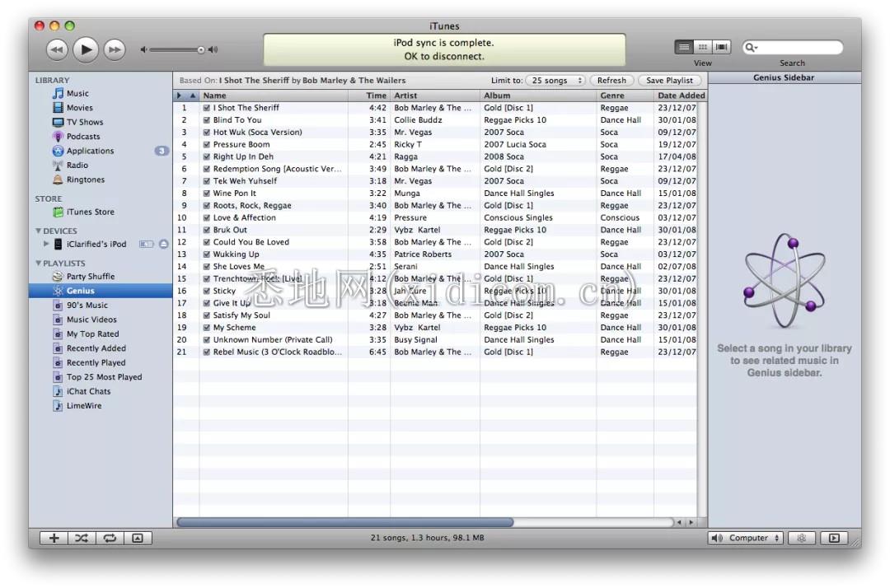This screenshot has width=890, height=588.
Task: Toggle repeat playback icon
Action: (109, 539)
